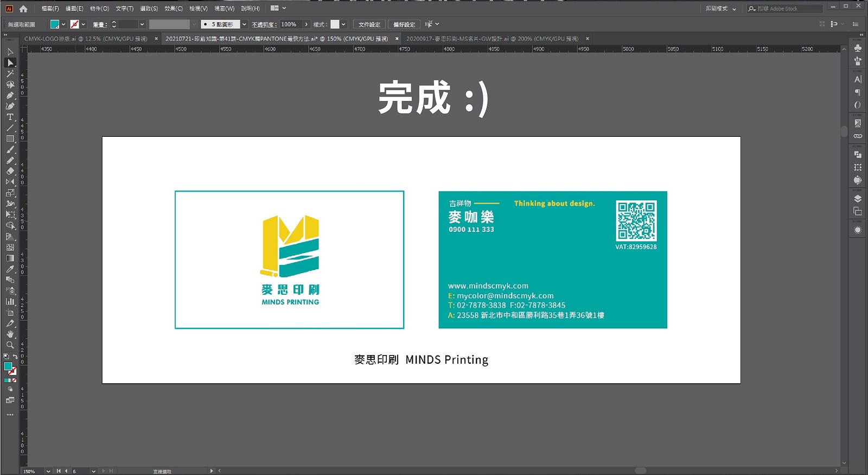Expand the opacity 100% arrow
The height and width of the screenshot is (475, 868).
(x=307, y=24)
